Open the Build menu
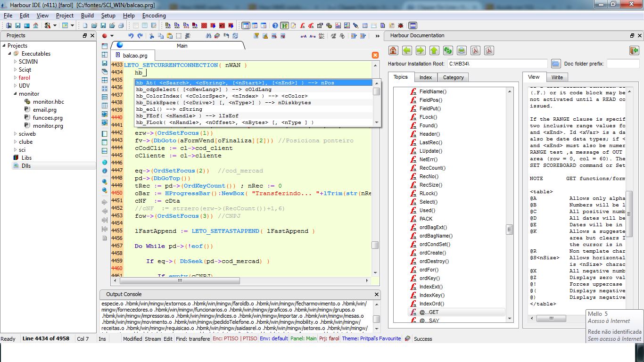 point(87,16)
